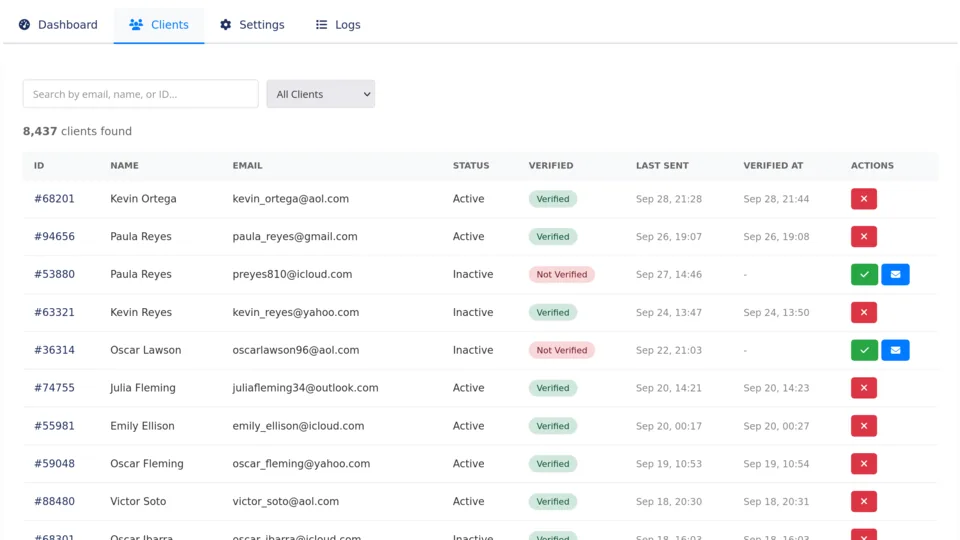Click red X for Emily Ellison row
This screenshot has height=540, width=960.
[x=863, y=426]
